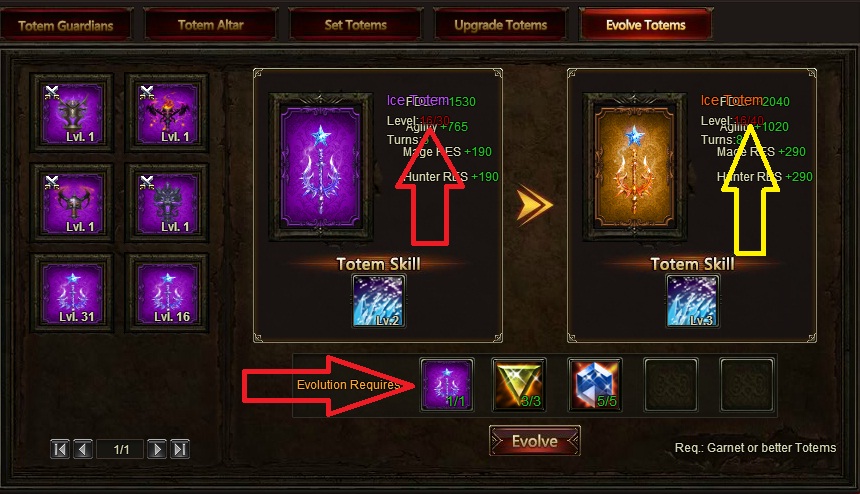Go to the next totem page

point(157,450)
